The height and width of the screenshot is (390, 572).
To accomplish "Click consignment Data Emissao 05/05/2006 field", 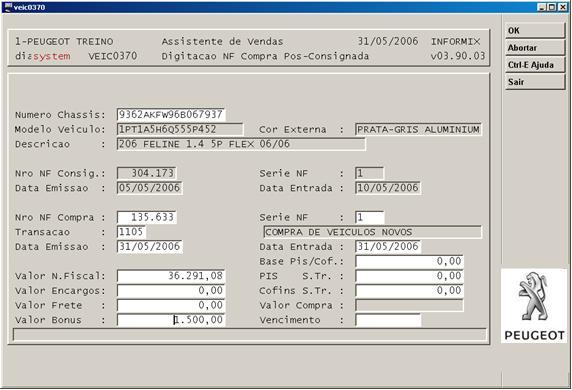I will 150,188.
